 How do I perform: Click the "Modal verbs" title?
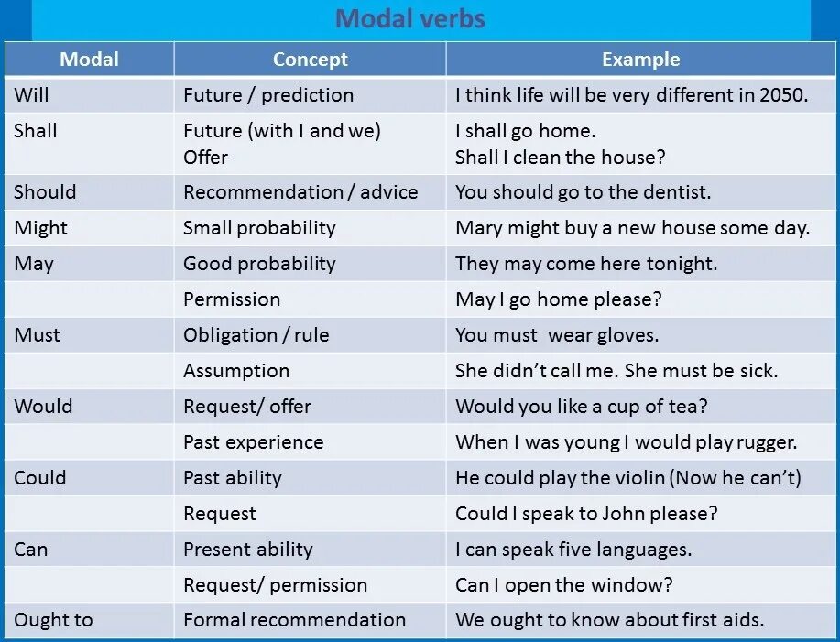(409, 18)
